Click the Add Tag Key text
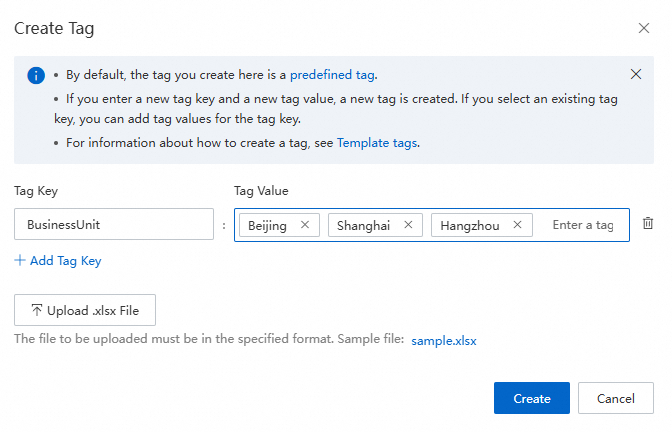The height and width of the screenshot is (432, 672). [x=65, y=261]
